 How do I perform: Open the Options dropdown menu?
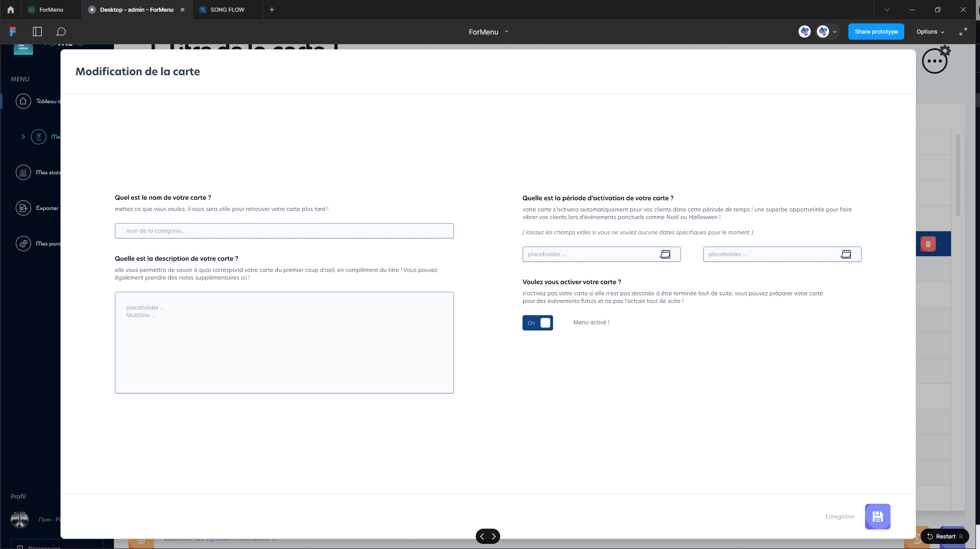pyautogui.click(x=930, y=32)
